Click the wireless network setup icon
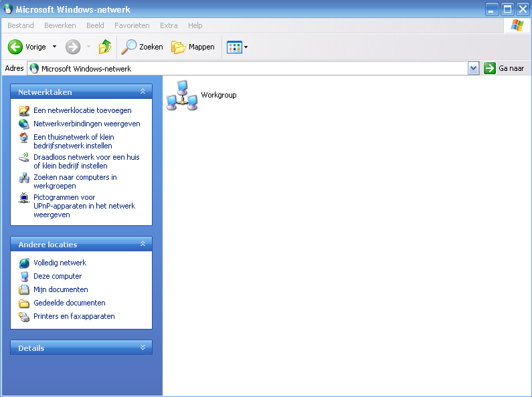The image size is (532, 397). pos(23,158)
